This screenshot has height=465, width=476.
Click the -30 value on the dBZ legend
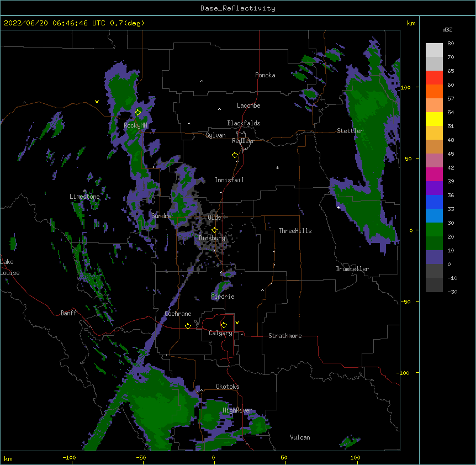pyautogui.click(x=452, y=292)
